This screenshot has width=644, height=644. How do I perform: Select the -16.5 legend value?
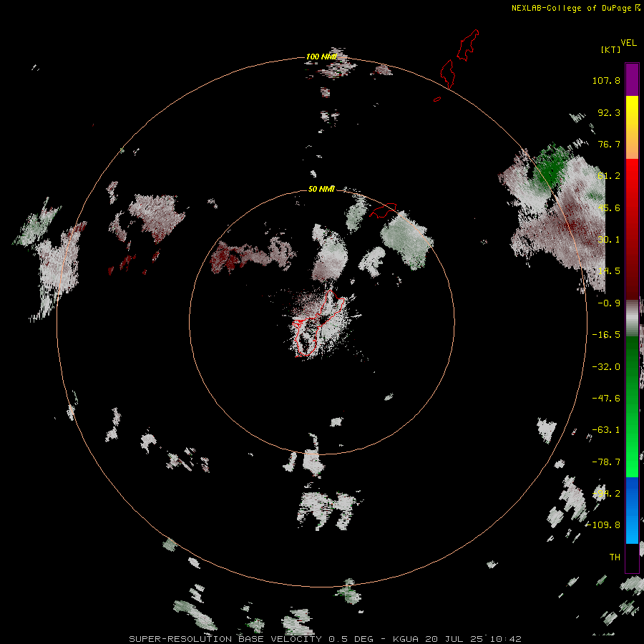606,335
